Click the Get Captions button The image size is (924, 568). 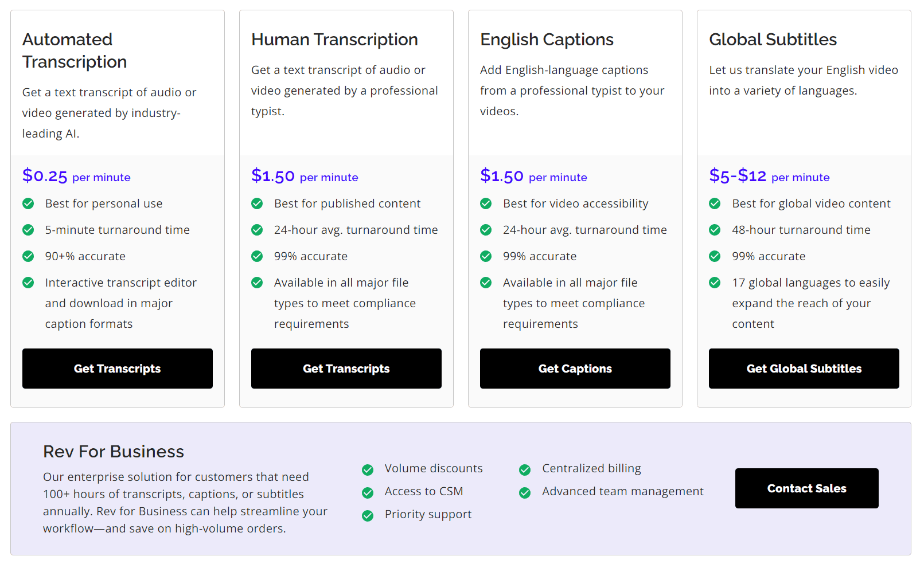pos(575,369)
